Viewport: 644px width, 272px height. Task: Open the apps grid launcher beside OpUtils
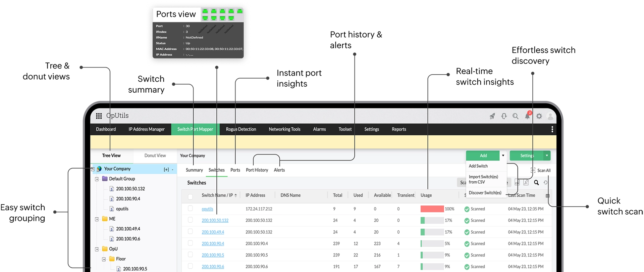pos(99,116)
